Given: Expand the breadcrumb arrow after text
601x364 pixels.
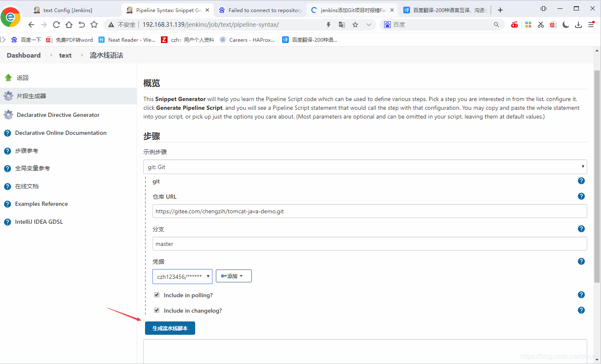Looking at the screenshot, I should (x=82, y=55).
